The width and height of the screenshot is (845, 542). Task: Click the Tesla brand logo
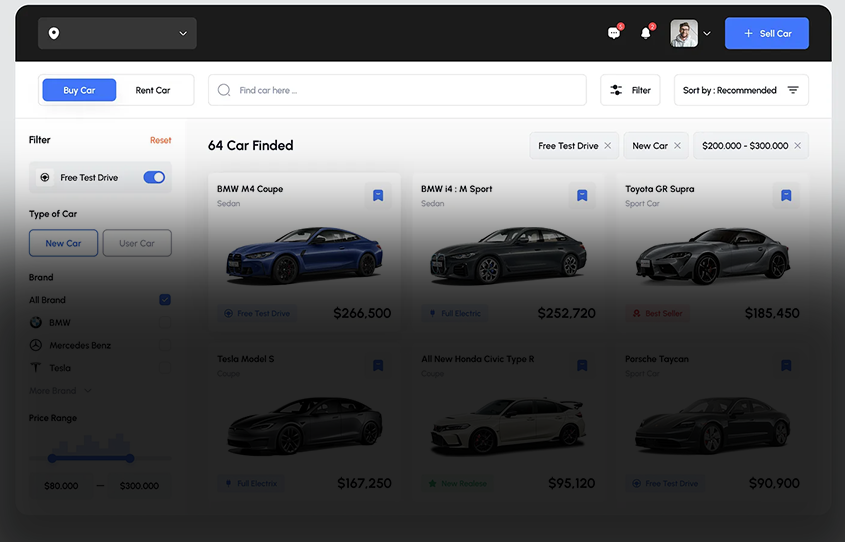[36, 367]
